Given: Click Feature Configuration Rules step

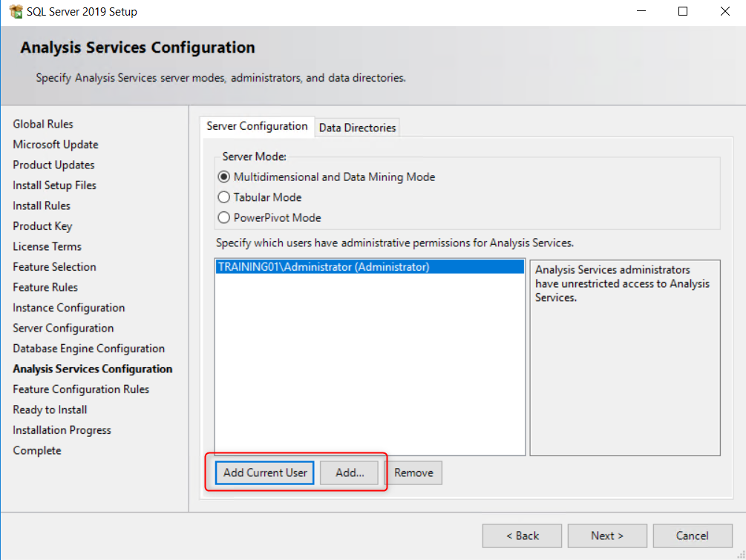Looking at the screenshot, I should (x=81, y=389).
